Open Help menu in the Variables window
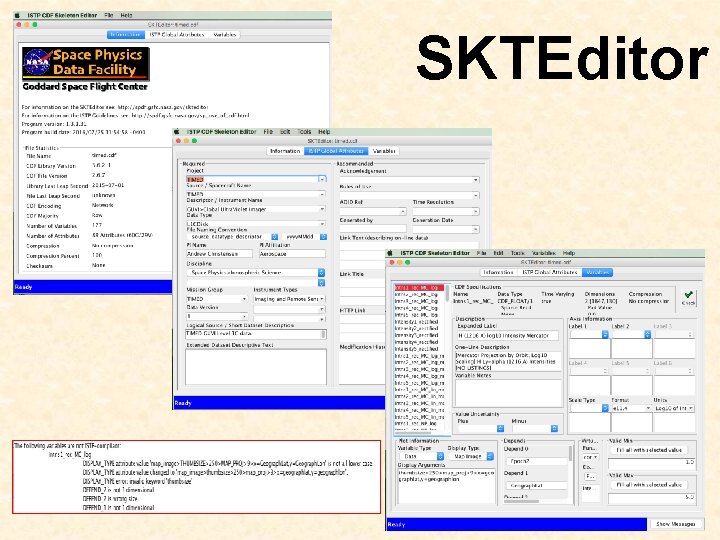 pyautogui.click(x=569, y=253)
